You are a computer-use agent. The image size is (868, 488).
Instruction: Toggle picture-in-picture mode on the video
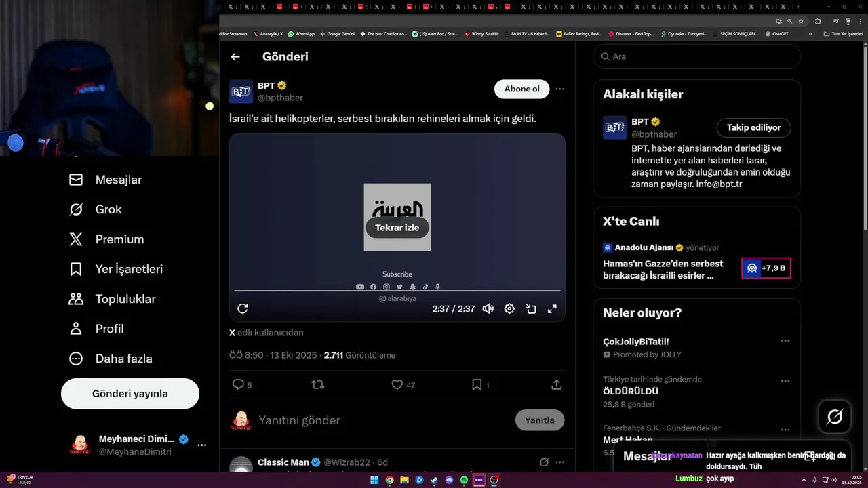[x=531, y=308]
